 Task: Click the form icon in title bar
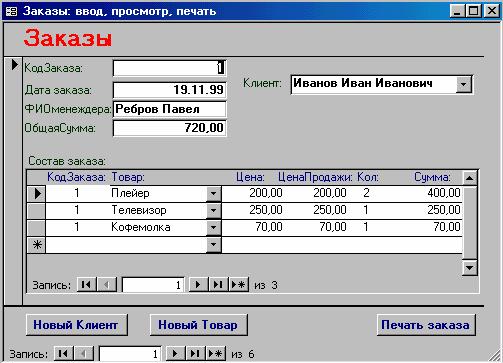click(x=11, y=11)
